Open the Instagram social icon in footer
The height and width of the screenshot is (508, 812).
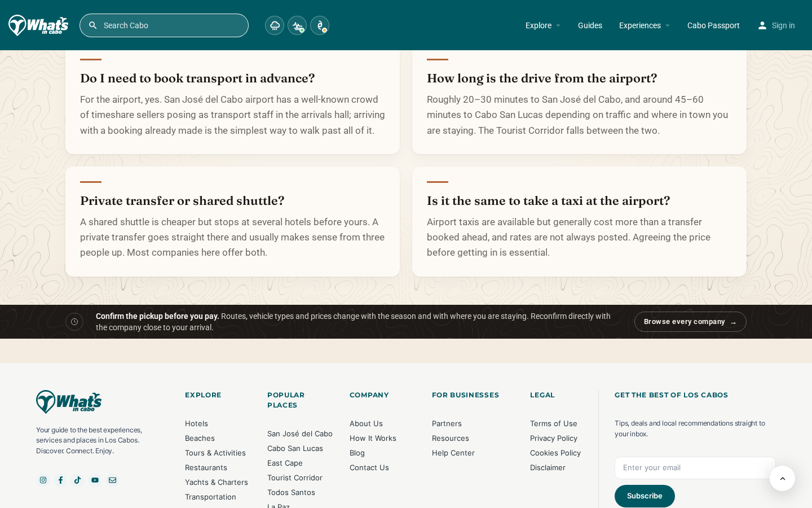click(x=43, y=480)
